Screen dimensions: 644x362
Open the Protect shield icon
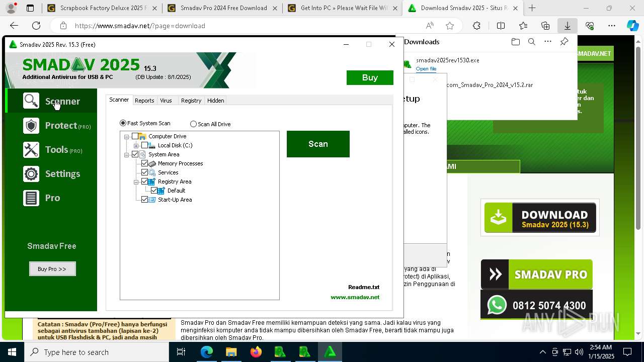tap(31, 125)
